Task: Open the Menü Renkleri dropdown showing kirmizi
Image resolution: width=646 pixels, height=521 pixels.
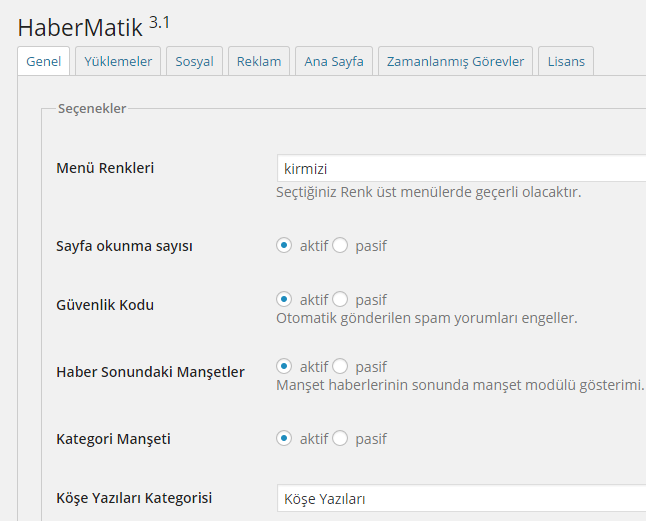Action: tap(461, 168)
